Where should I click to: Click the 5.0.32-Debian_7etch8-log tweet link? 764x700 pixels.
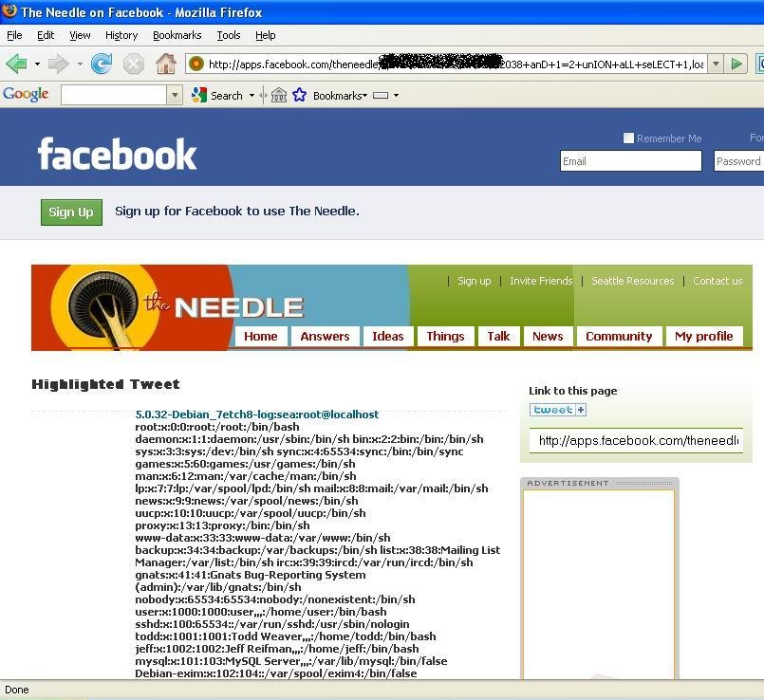[x=257, y=414]
